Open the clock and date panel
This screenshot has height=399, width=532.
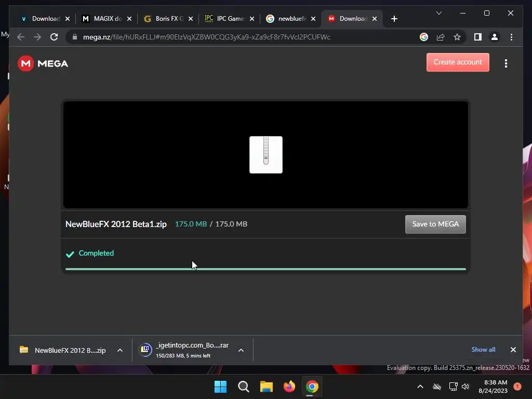tap(493, 387)
